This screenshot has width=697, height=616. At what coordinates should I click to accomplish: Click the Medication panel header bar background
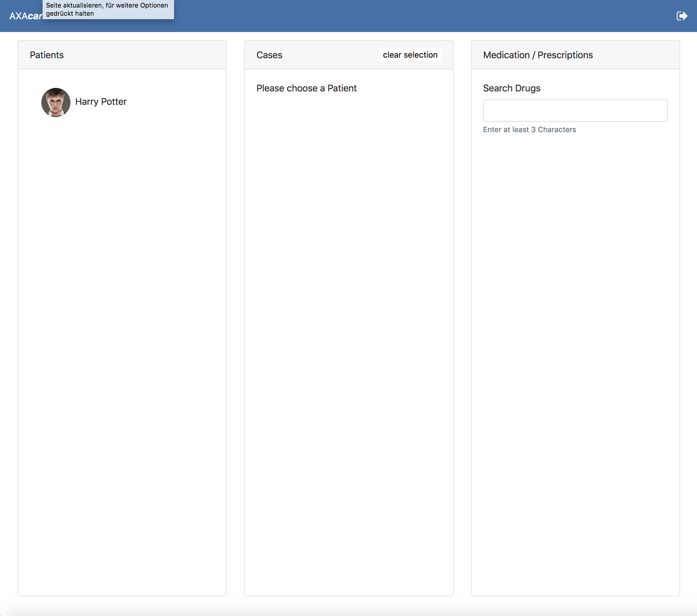click(638, 55)
